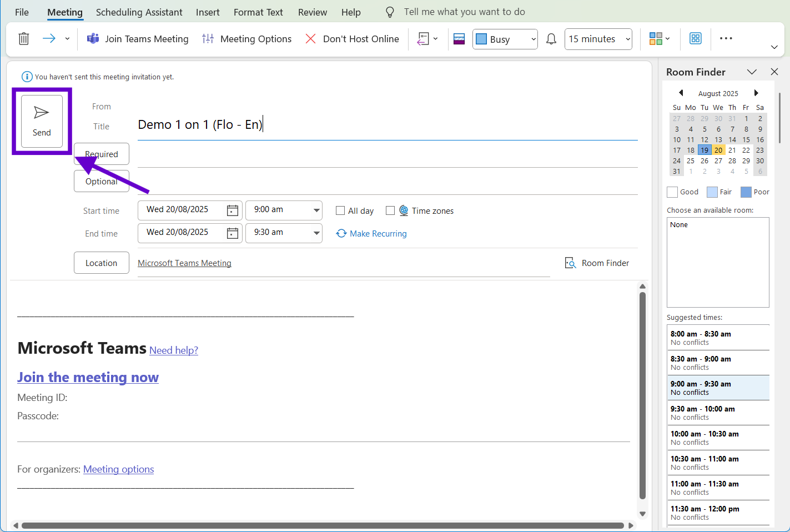Select August 19 in the calendar
This screenshot has height=532, width=790.
click(x=705, y=150)
